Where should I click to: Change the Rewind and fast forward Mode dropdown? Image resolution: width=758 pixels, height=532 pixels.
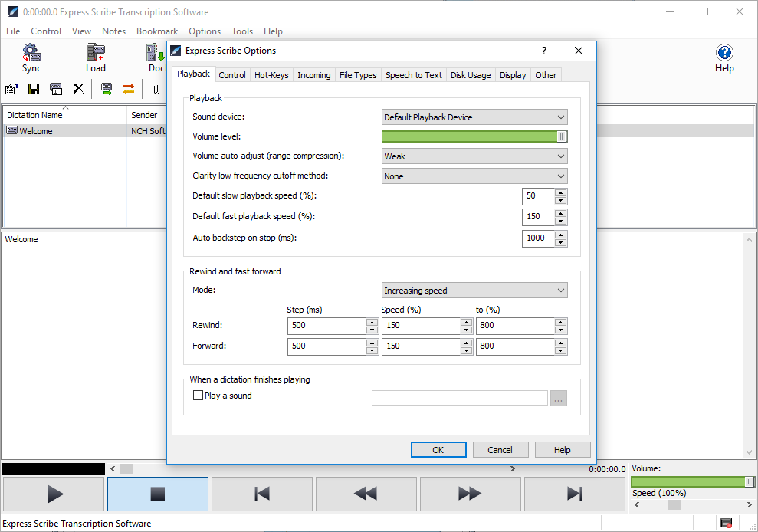474,290
